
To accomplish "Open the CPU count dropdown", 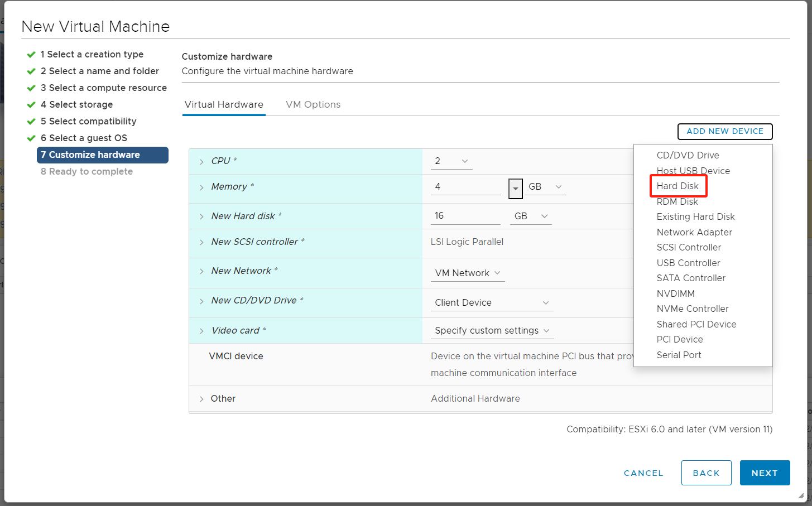I will coord(451,161).
